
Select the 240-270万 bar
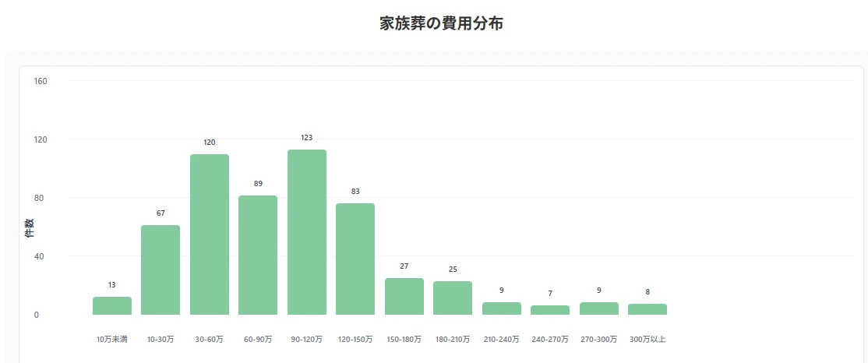[550, 310]
